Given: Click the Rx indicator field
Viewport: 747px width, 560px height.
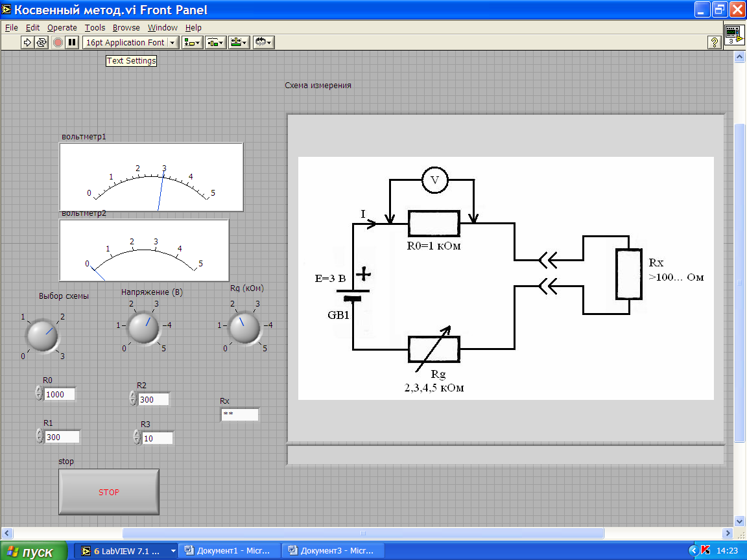Looking at the screenshot, I should (240, 414).
